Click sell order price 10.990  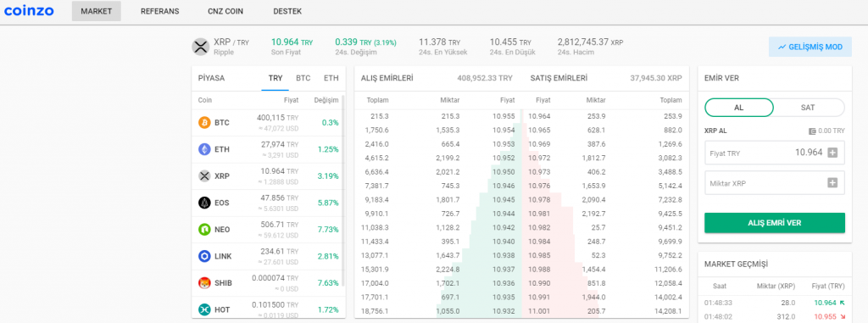539,283
